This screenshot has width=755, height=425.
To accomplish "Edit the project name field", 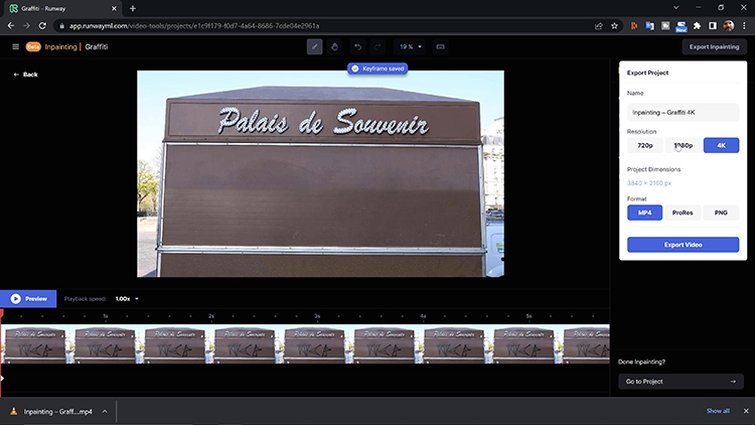I will pyautogui.click(x=683, y=113).
